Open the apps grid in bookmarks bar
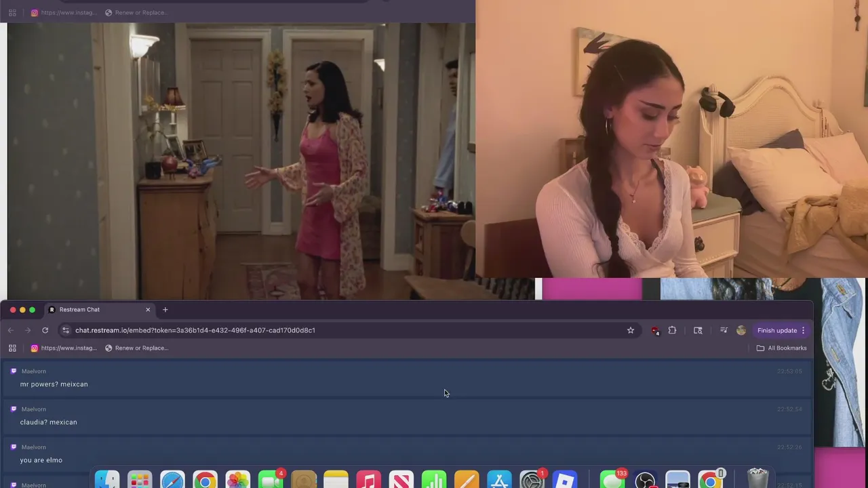 [12, 348]
